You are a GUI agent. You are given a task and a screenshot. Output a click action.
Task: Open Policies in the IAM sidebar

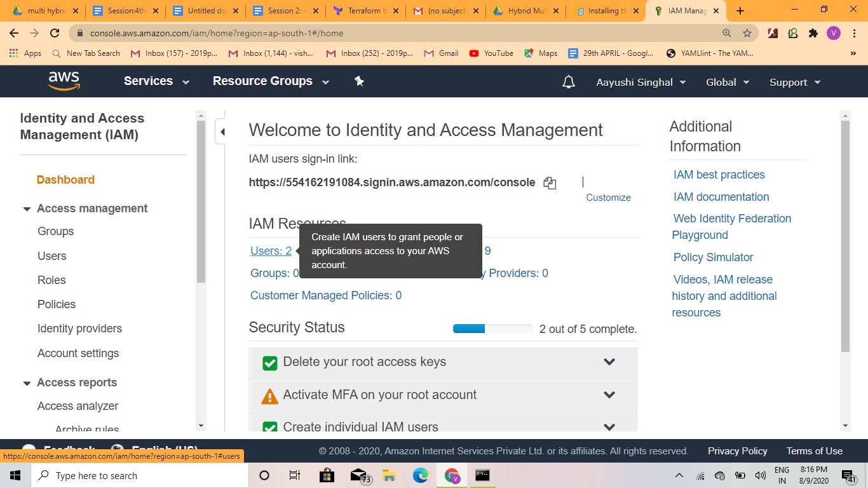click(x=57, y=304)
